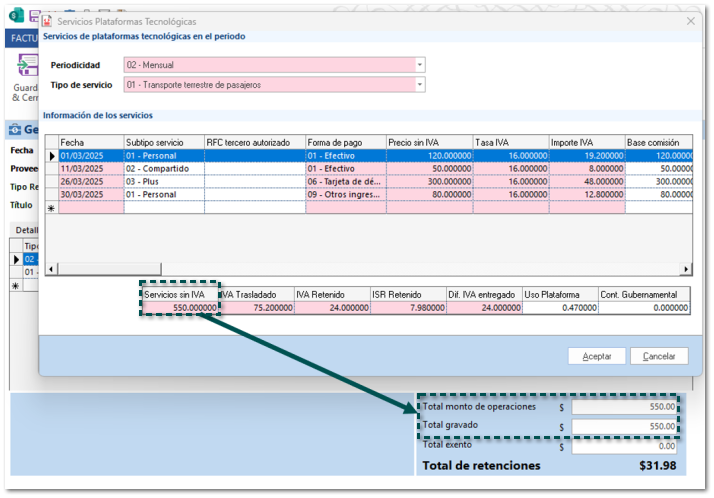Click the row selector arrow of first row
This screenshot has height=498, width=714.
tap(52, 156)
